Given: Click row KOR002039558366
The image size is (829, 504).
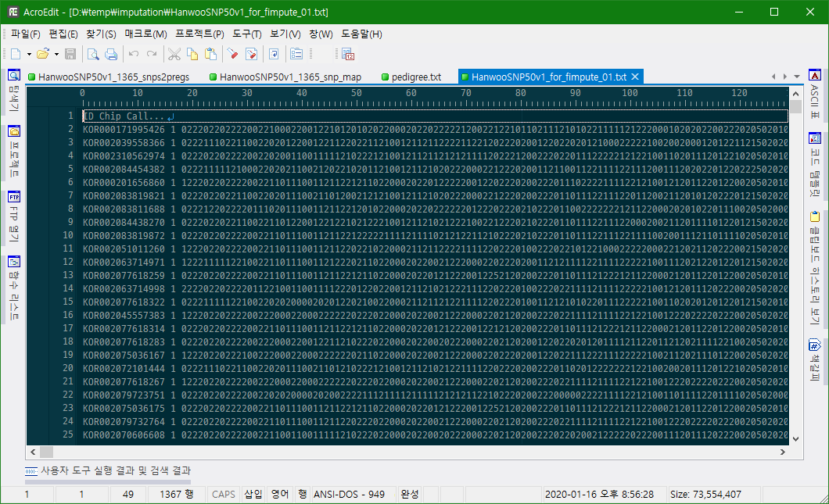Looking at the screenshot, I should [x=435, y=143].
